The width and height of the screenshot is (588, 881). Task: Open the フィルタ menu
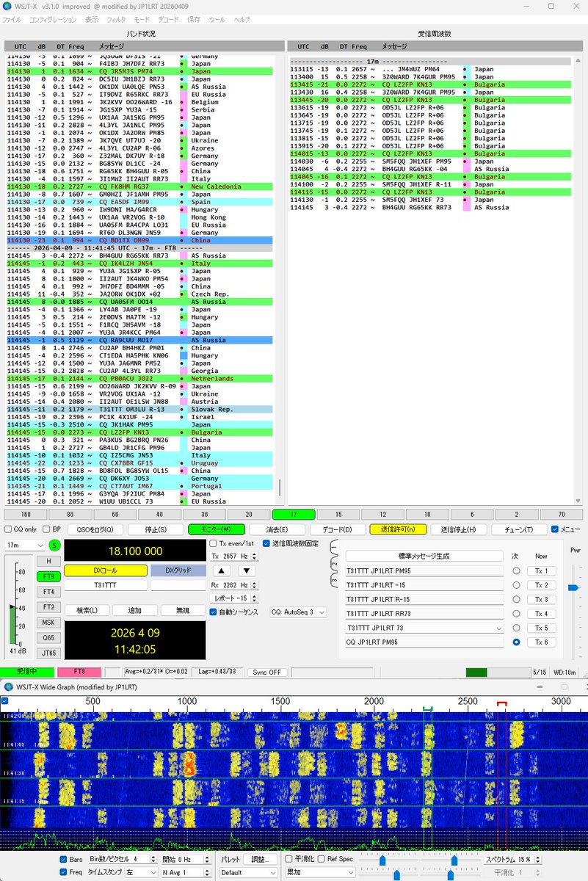point(116,20)
